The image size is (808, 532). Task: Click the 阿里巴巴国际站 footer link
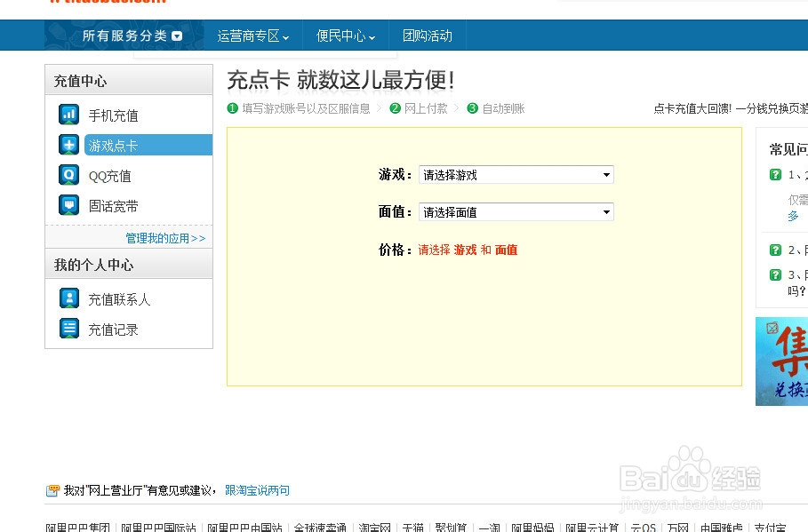[x=159, y=528]
